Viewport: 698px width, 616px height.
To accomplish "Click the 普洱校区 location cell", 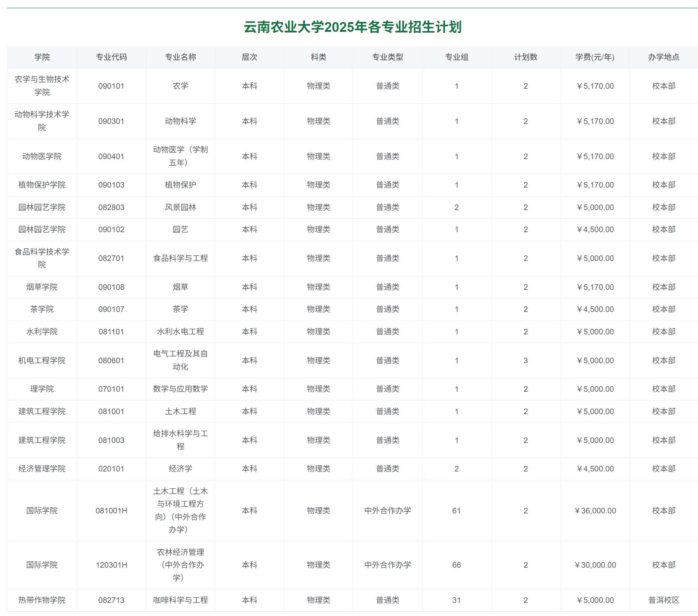I will 664,600.
